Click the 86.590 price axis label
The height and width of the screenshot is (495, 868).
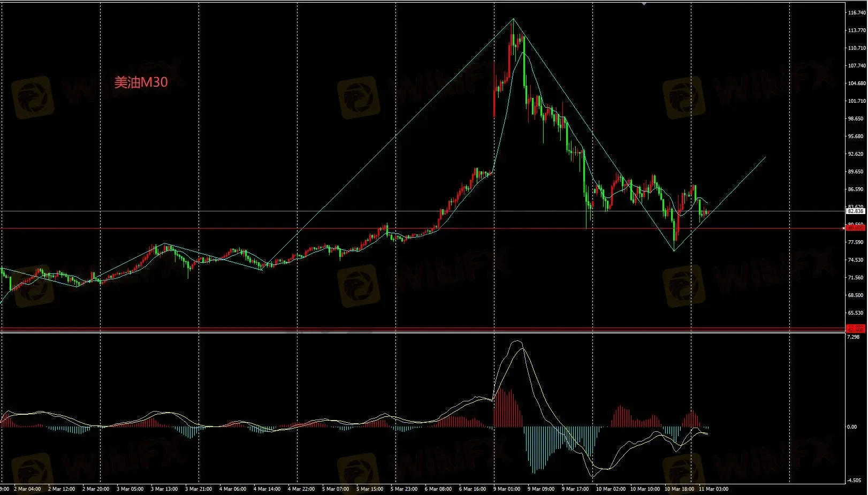point(857,189)
